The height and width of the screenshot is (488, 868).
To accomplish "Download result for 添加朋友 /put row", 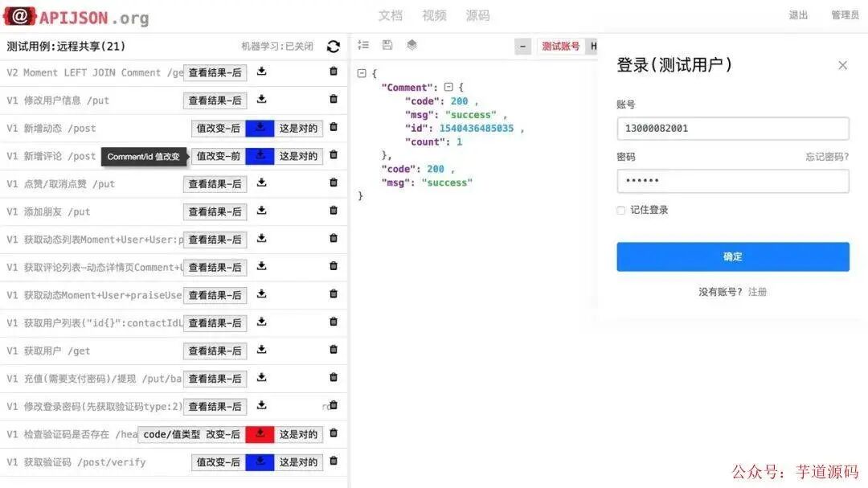I will [x=262, y=211].
